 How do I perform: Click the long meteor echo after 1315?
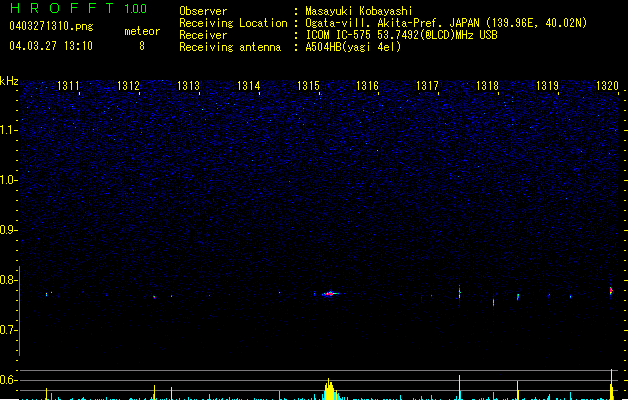point(331,293)
